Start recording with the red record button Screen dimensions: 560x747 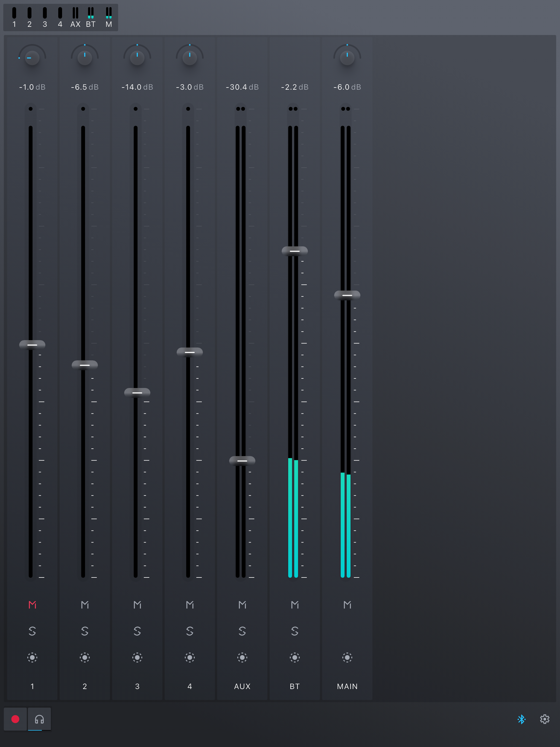pyautogui.click(x=15, y=719)
